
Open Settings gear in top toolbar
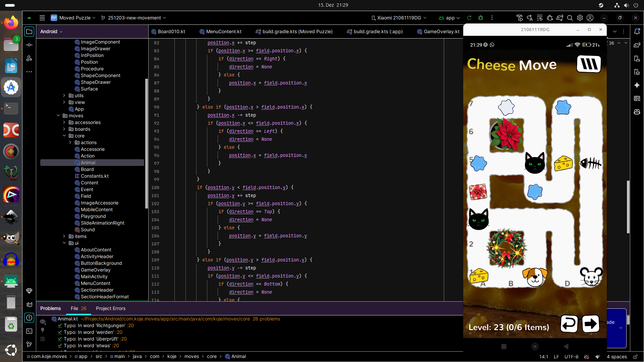580,18
